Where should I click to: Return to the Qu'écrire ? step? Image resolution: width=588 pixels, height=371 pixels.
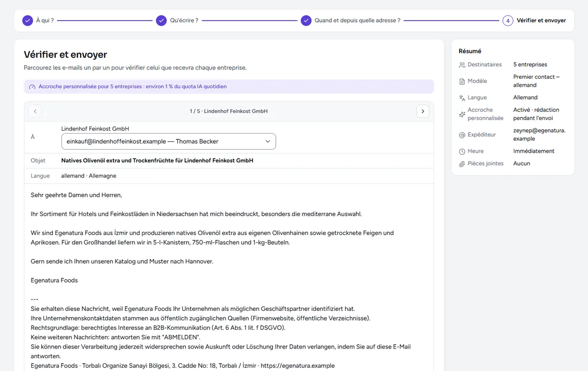pyautogui.click(x=184, y=21)
